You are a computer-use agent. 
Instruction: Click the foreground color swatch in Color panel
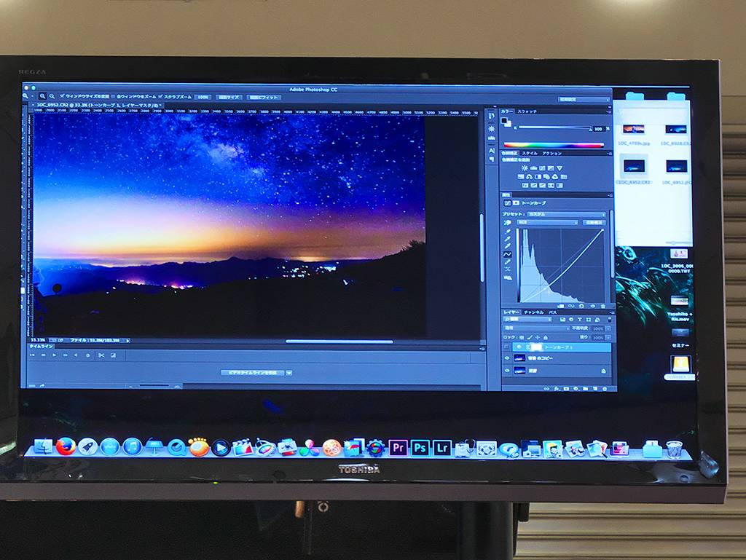[505, 121]
